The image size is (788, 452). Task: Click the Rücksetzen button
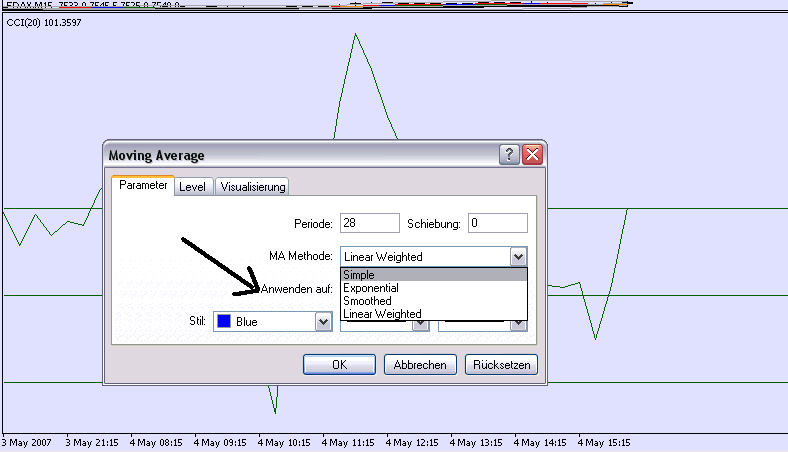click(501, 365)
